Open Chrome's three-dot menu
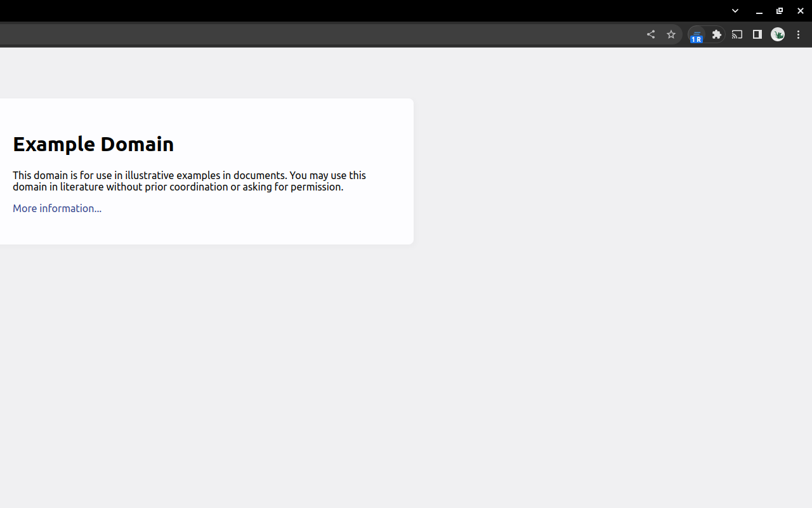Screen dimensions: 812x508 pos(798,35)
